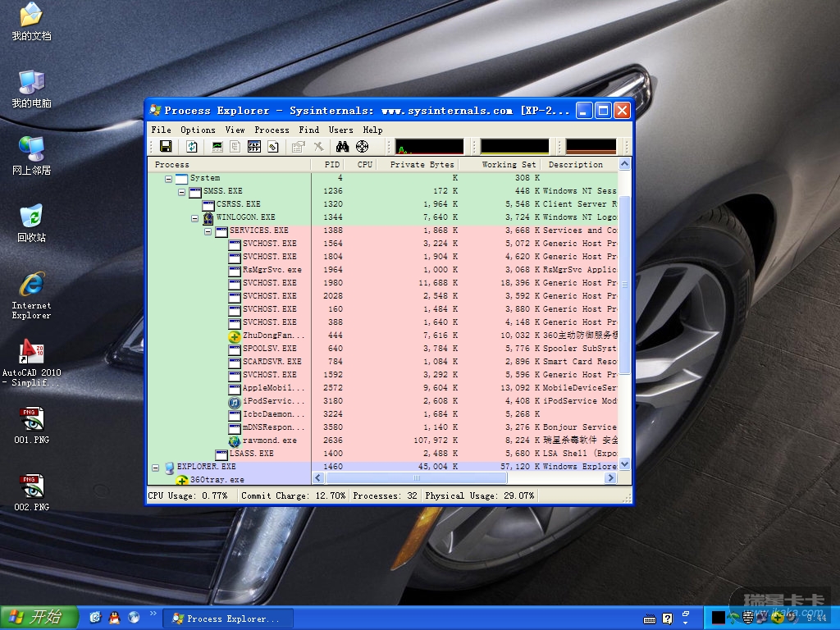The image size is (840, 630).
Task: Open the Options menu
Action: [198, 130]
